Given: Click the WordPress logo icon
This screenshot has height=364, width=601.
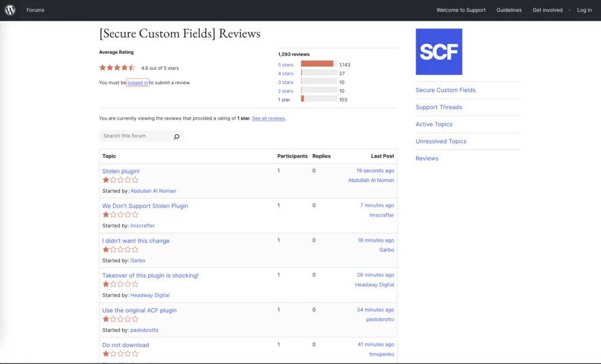Looking at the screenshot, I should point(10,10).
